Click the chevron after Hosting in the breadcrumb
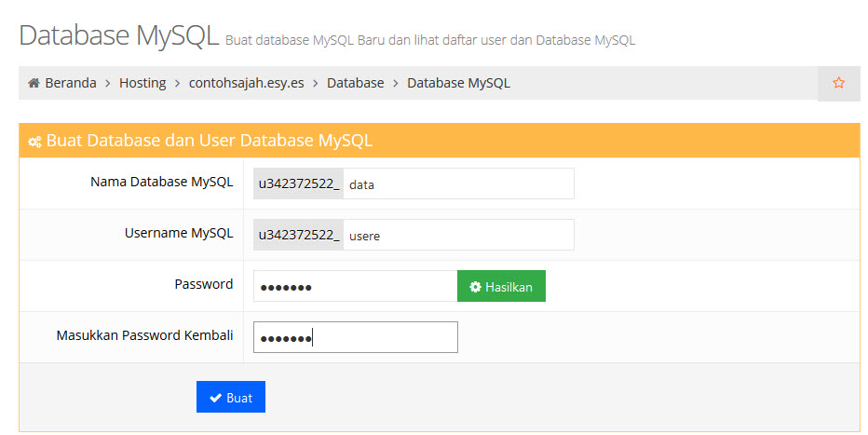The height and width of the screenshot is (435, 868). [177, 83]
